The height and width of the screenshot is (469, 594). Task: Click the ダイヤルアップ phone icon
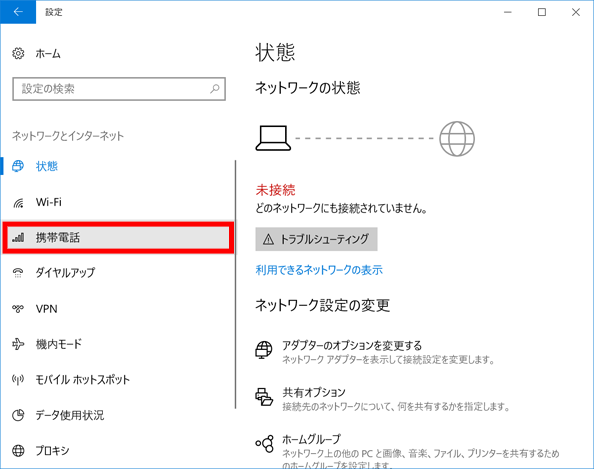point(18,273)
